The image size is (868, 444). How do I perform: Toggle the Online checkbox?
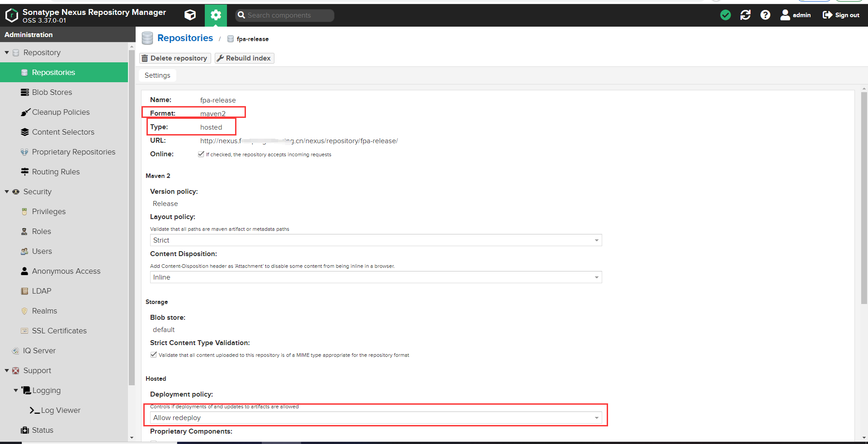click(201, 154)
